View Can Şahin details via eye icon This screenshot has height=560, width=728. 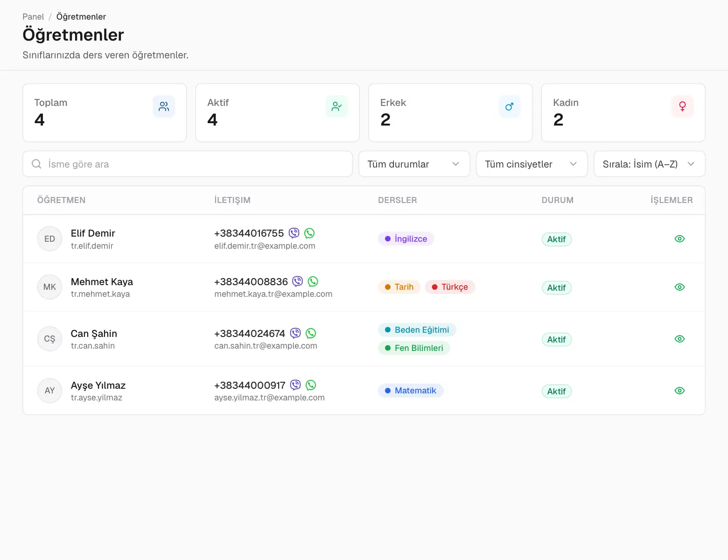[679, 339]
